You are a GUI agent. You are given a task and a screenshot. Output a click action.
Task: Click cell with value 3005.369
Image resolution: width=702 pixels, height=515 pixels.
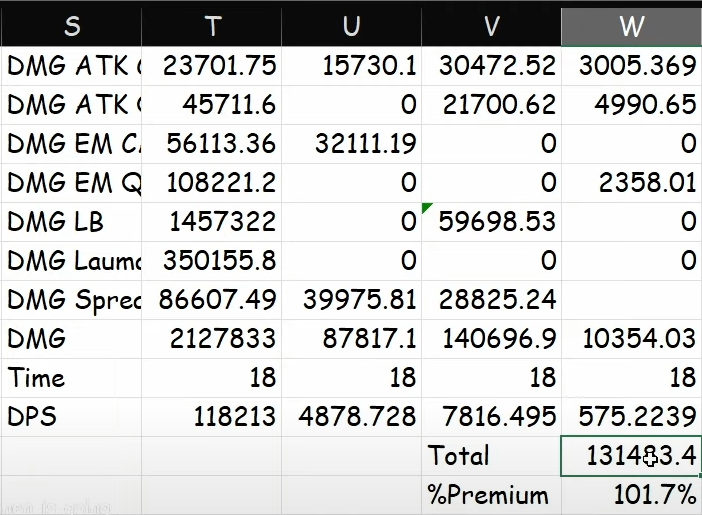[x=632, y=66]
